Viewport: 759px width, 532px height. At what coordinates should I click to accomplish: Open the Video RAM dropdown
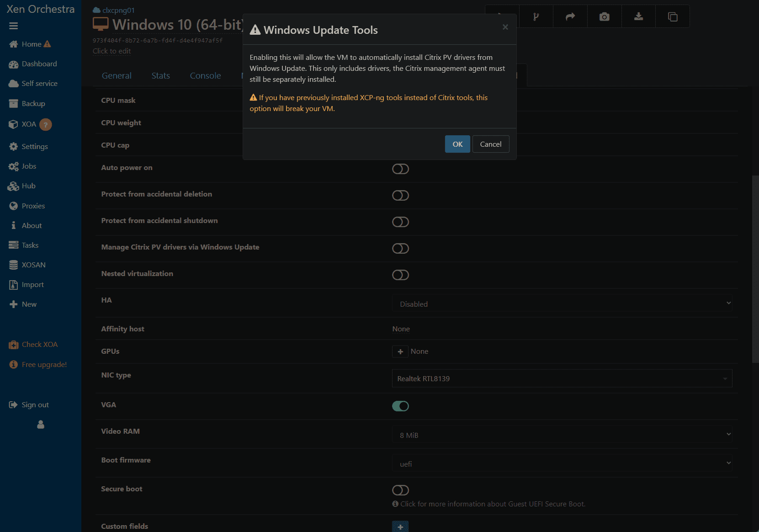pyautogui.click(x=562, y=435)
